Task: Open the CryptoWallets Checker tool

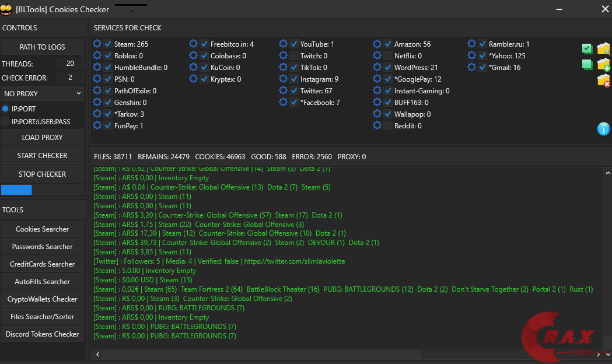Action: click(x=42, y=299)
